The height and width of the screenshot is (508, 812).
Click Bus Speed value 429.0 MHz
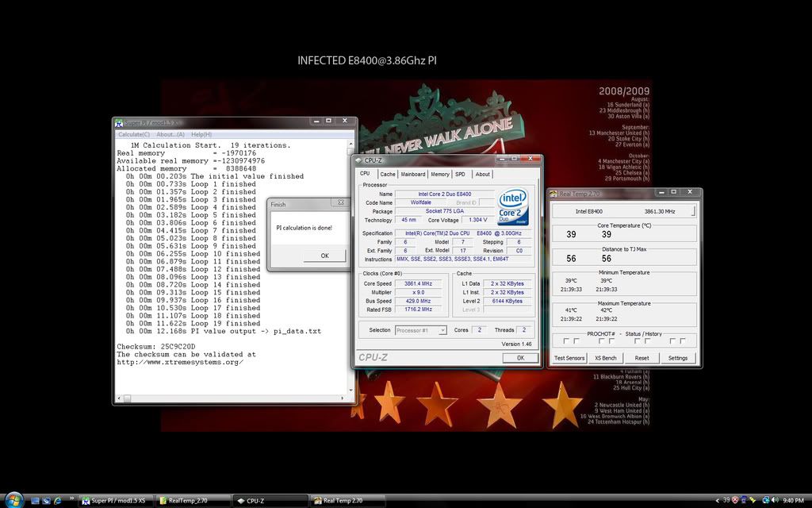point(419,301)
